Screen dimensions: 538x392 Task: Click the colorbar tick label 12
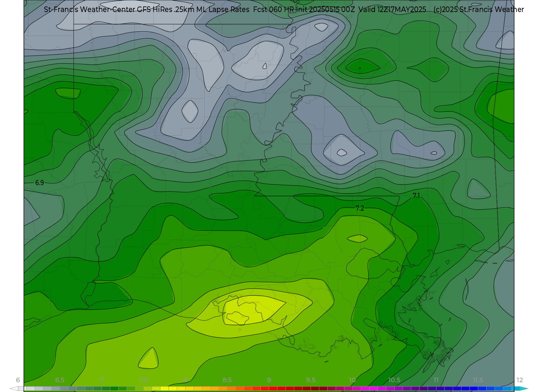(520, 380)
